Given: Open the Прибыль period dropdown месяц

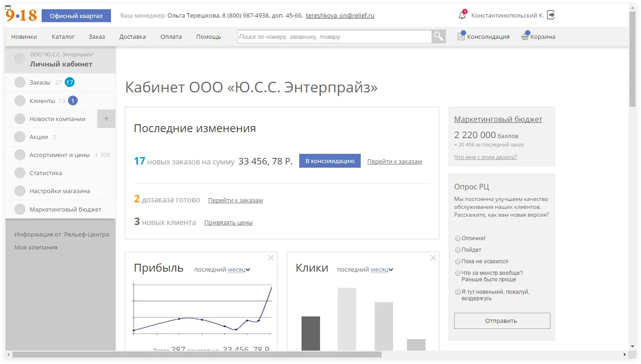Looking at the screenshot, I should [239, 270].
